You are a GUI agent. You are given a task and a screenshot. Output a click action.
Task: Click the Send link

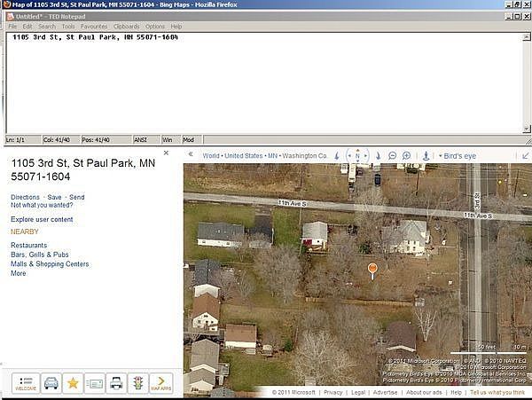click(77, 197)
